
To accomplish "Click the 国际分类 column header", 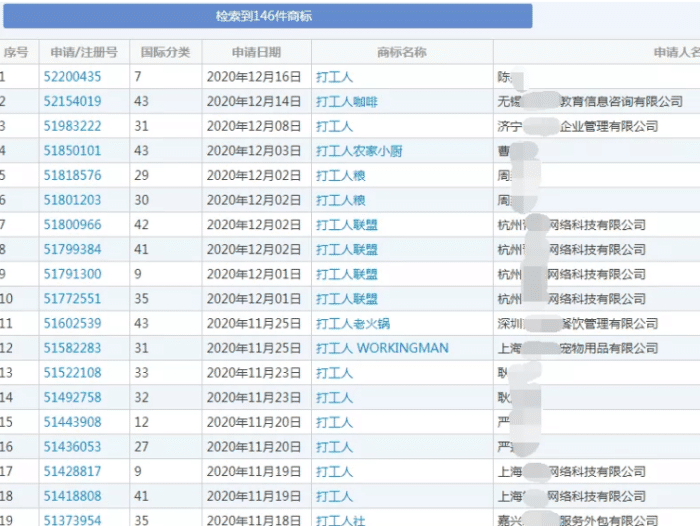I will (165, 52).
